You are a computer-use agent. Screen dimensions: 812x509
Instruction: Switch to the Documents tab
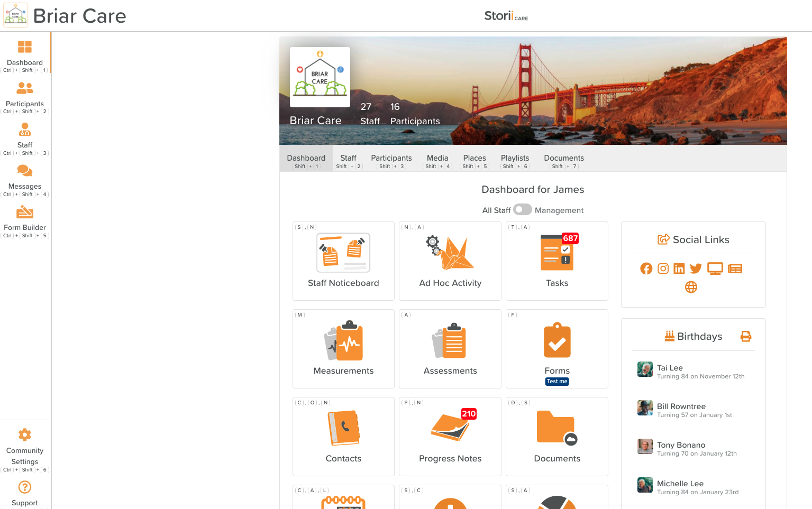[564, 158]
